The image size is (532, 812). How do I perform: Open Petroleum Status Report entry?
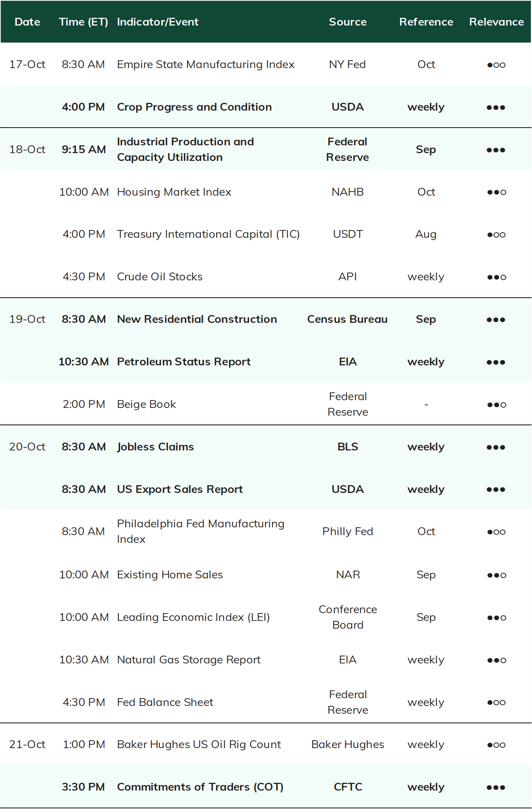184,362
